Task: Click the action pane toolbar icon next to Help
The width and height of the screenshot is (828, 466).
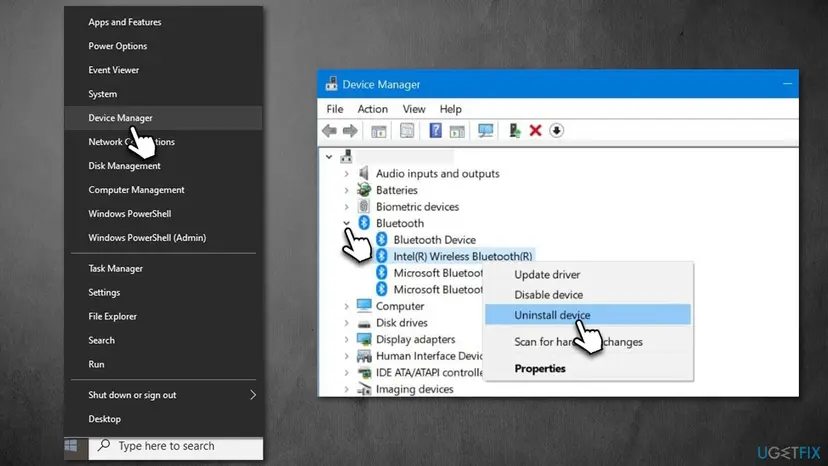Action: tap(457, 131)
